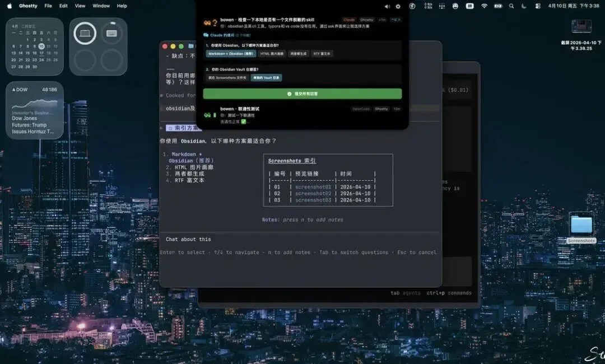Open the View menu

(80, 6)
